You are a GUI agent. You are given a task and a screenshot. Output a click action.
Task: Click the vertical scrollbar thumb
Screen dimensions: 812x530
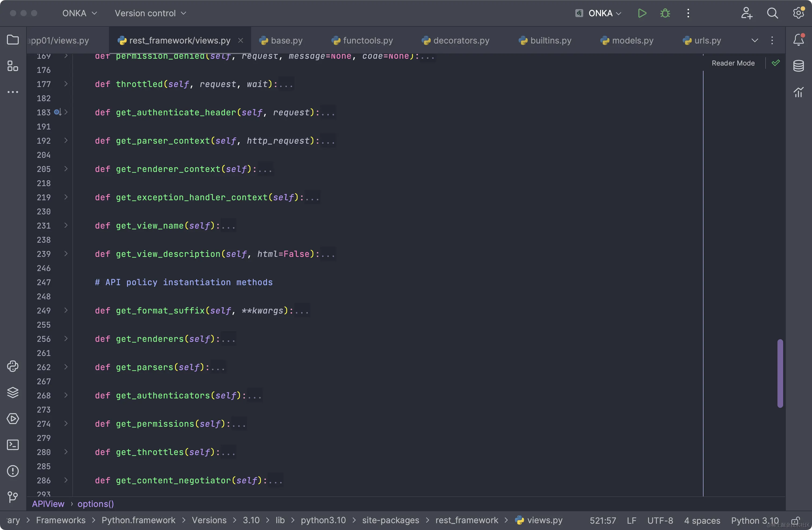coord(780,373)
